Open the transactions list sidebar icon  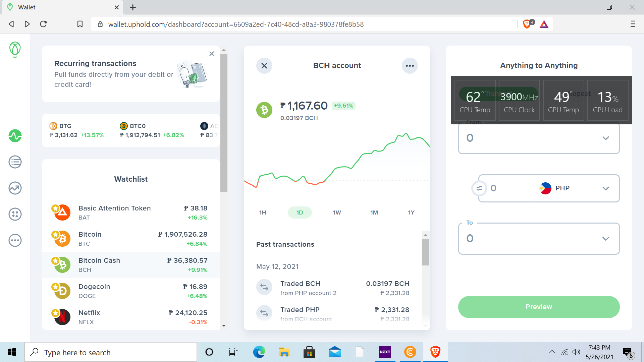(15, 162)
